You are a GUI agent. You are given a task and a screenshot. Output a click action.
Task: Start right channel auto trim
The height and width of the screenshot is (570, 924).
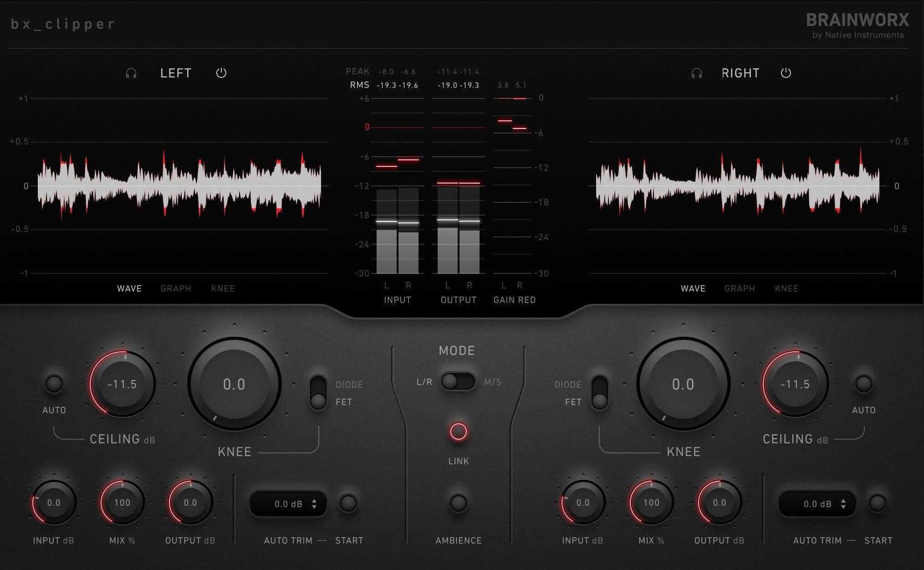coord(878,503)
